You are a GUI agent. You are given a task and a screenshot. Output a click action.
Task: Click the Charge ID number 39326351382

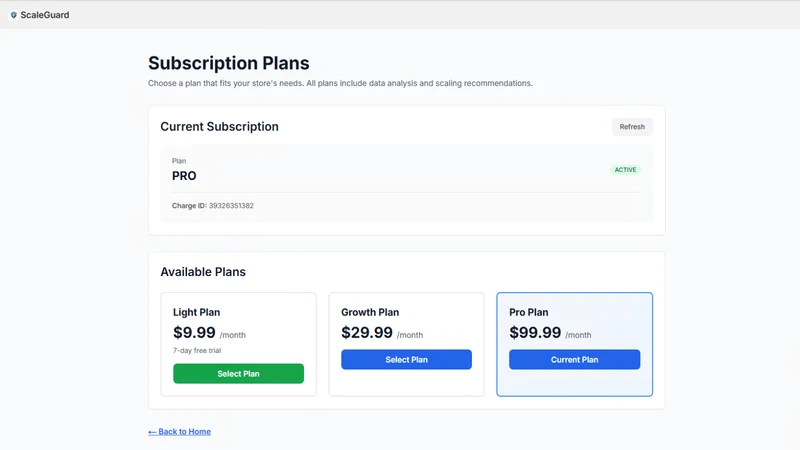point(231,206)
